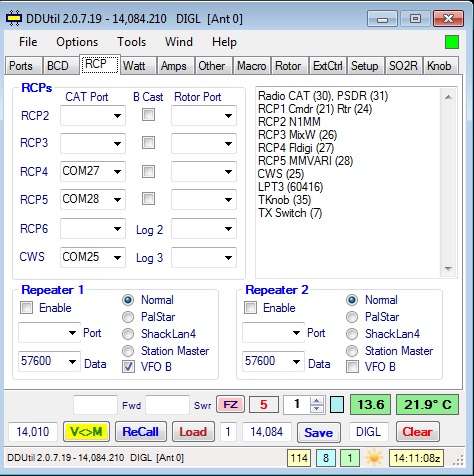The width and height of the screenshot is (474, 476).
Task: Enable Repeater 2 checkbox
Action: (x=250, y=308)
